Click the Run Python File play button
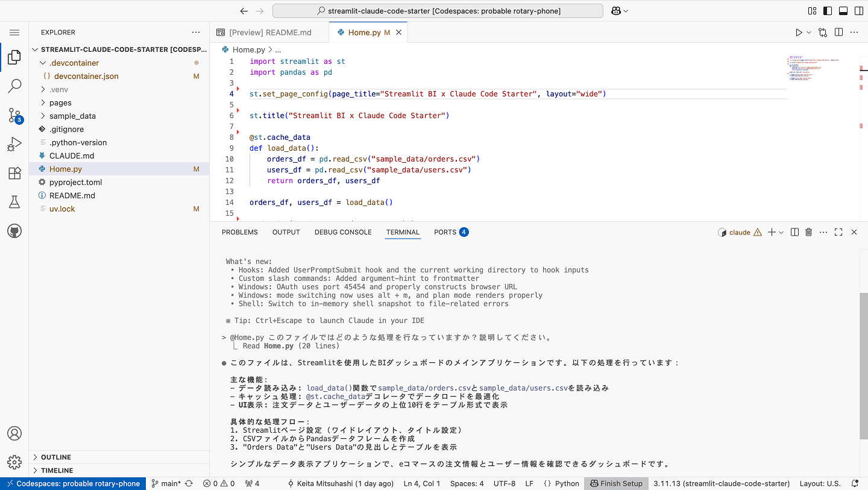This screenshot has height=490, width=868. (x=799, y=33)
